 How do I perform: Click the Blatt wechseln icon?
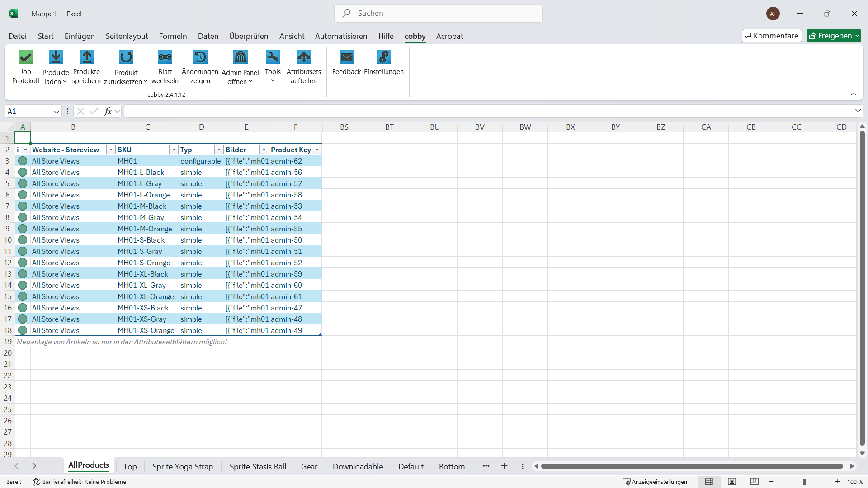(165, 57)
